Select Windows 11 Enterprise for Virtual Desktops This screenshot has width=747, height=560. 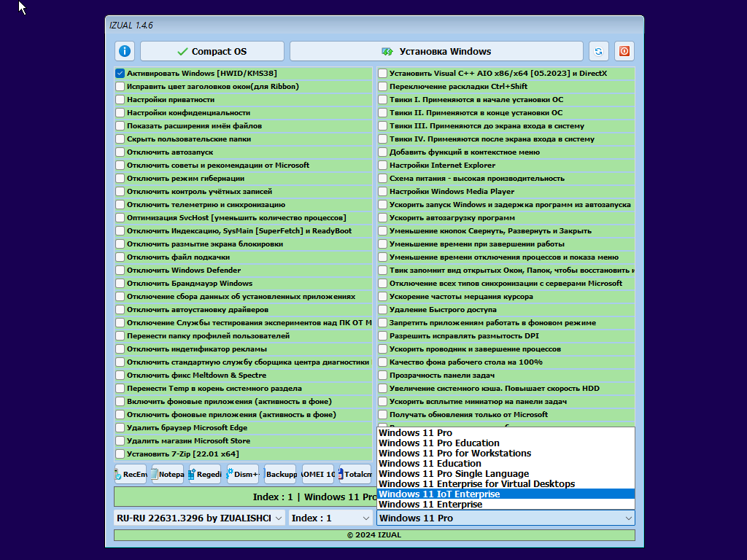[x=506, y=484]
